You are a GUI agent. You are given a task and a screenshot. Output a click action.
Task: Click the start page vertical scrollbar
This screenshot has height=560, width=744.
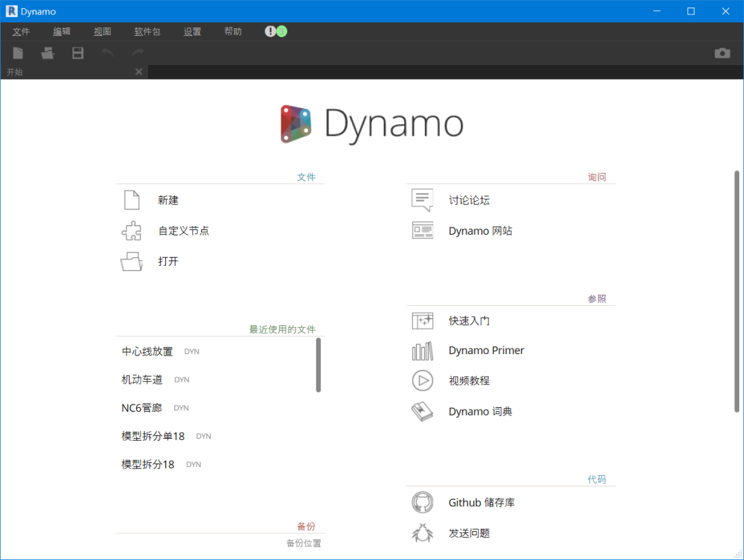tap(736, 289)
